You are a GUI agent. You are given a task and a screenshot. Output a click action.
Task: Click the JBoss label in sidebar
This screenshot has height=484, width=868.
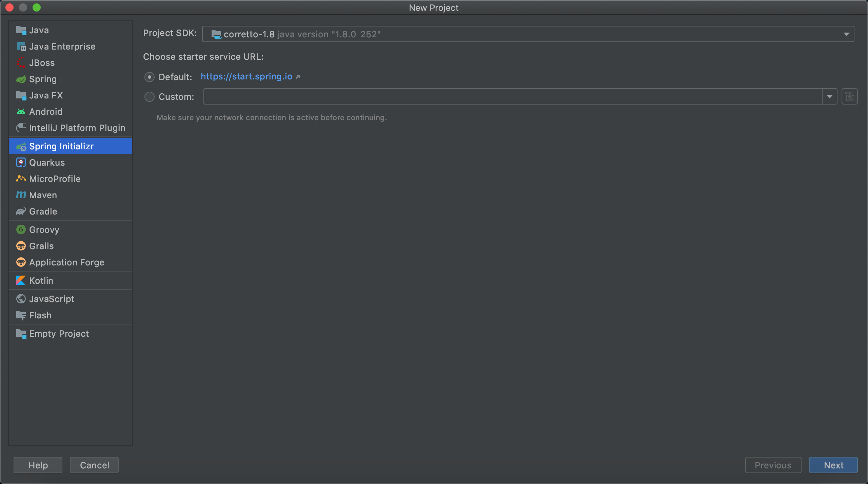(x=42, y=63)
